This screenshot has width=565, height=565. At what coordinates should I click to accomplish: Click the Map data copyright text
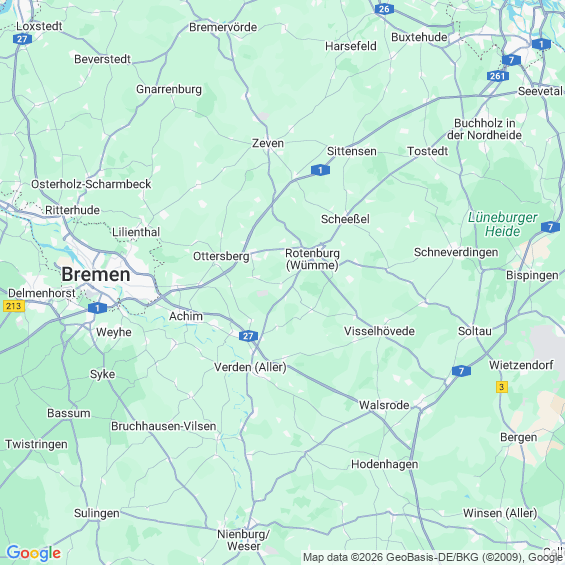[433, 557]
